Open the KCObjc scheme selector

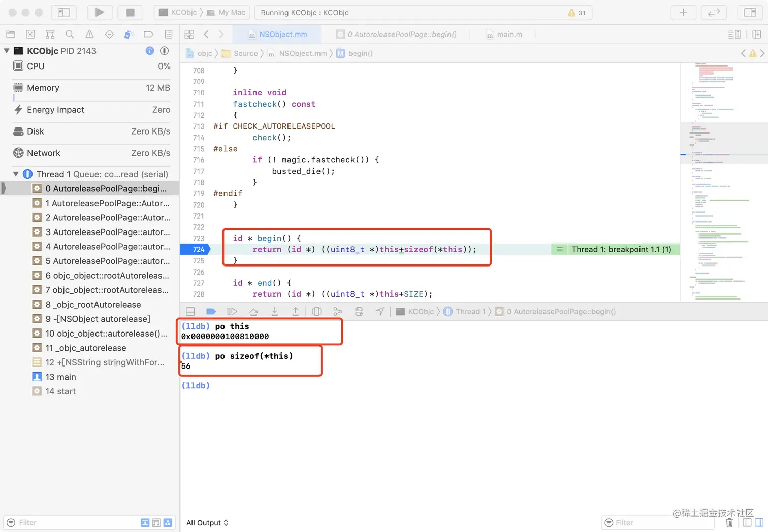click(x=178, y=12)
